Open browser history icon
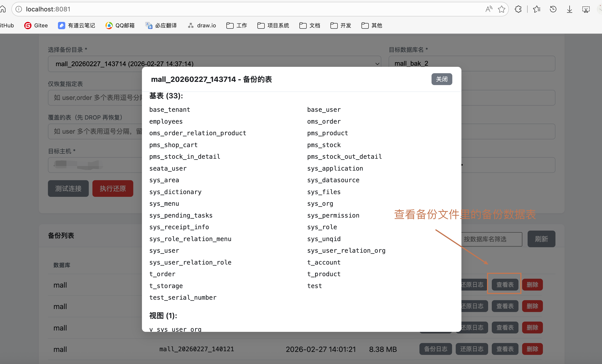This screenshot has height=364, width=602. 553,9
